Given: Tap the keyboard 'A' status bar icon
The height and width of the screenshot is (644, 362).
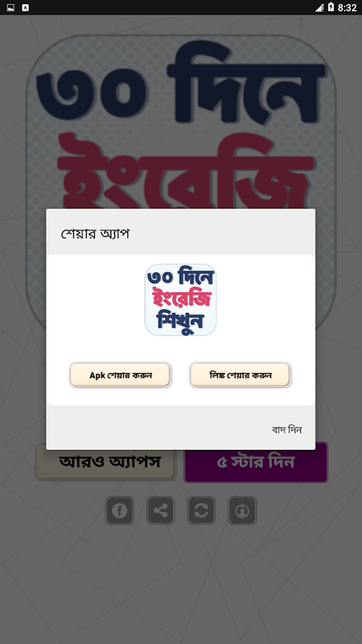Looking at the screenshot, I should pyautogui.click(x=25, y=8).
